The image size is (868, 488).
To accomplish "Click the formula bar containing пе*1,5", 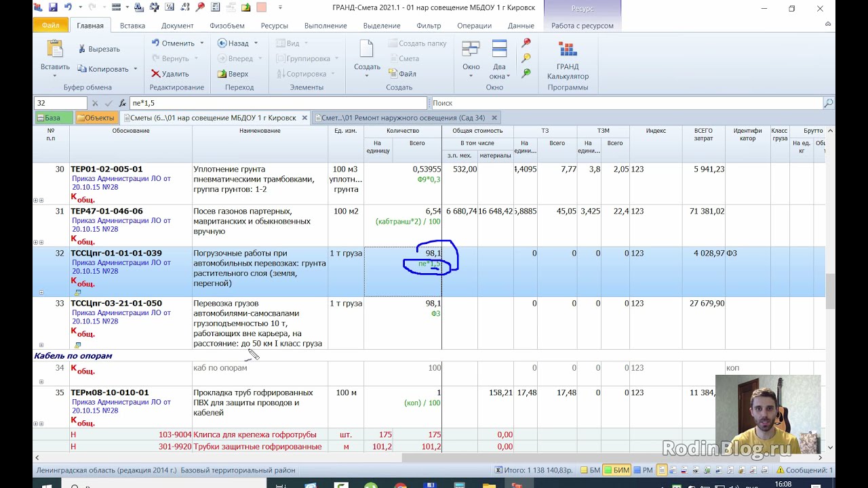I will 278,103.
